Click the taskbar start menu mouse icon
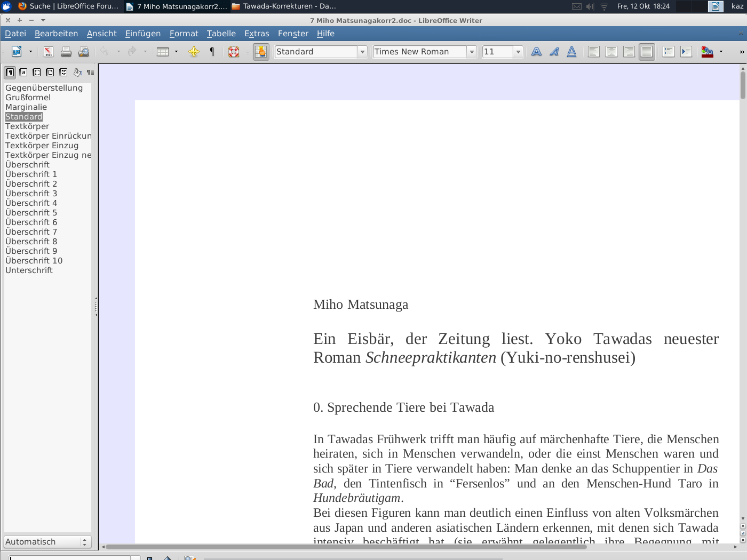Viewport: 747px width, 560px height. click(6, 6)
